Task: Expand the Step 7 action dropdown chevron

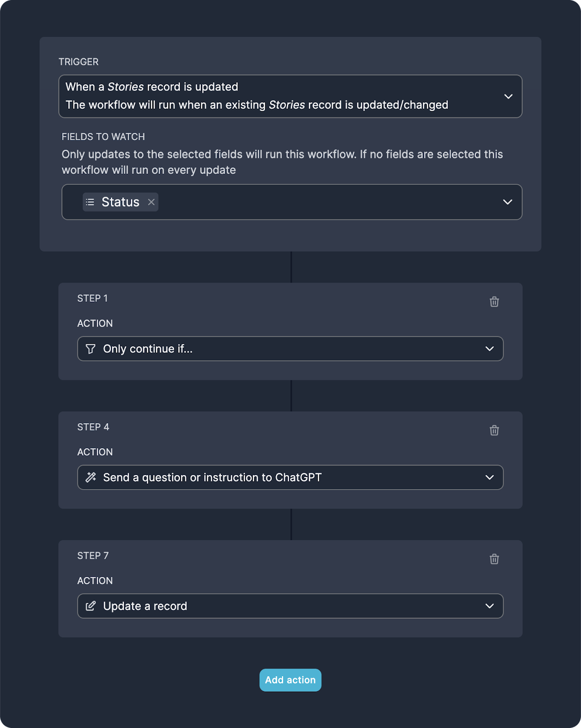Action: click(490, 606)
